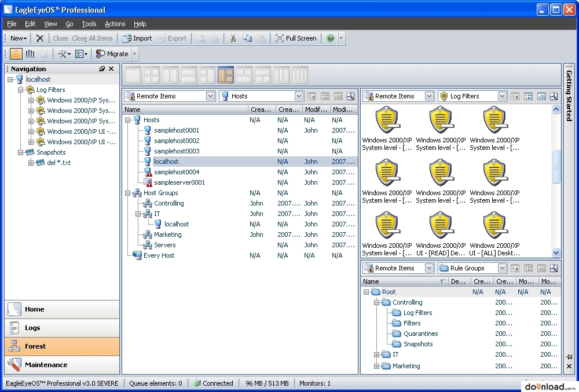The width and height of the screenshot is (579, 392).
Task: Click the pin icon below the Getting Started tab
Action: [569, 357]
